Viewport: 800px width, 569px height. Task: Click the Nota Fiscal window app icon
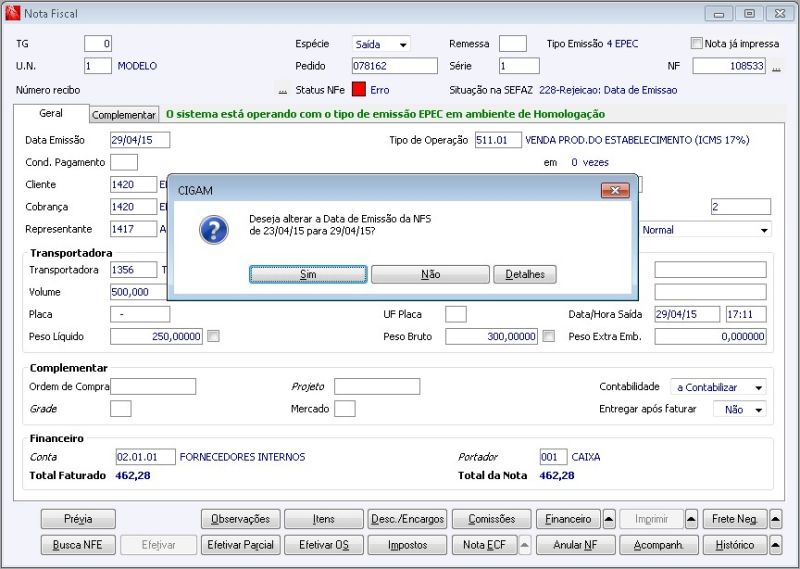click(12, 13)
